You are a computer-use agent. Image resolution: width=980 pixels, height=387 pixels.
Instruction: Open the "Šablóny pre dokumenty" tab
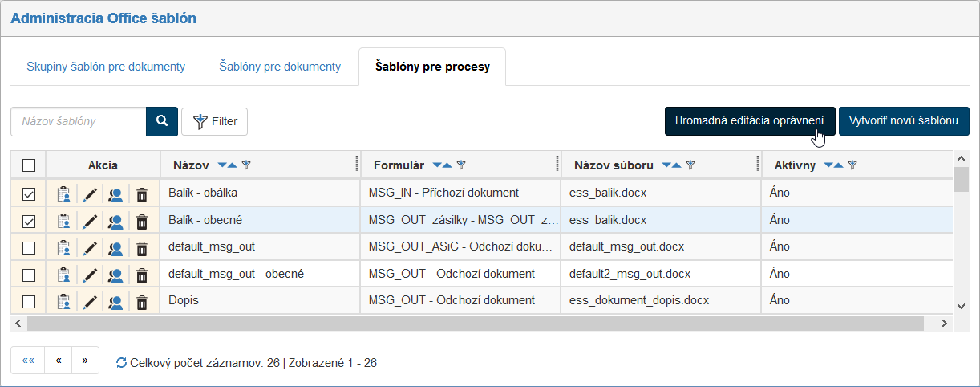pos(280,67)
